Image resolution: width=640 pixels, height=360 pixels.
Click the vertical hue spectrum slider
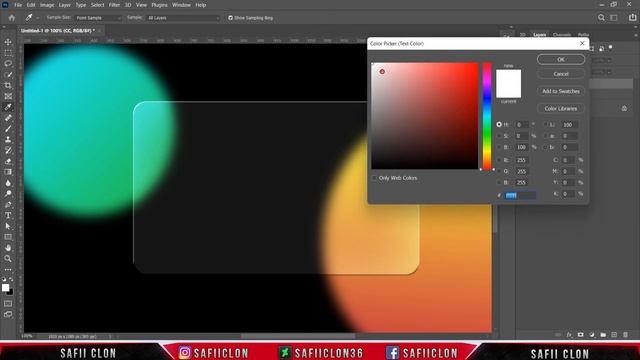[487, 116]
